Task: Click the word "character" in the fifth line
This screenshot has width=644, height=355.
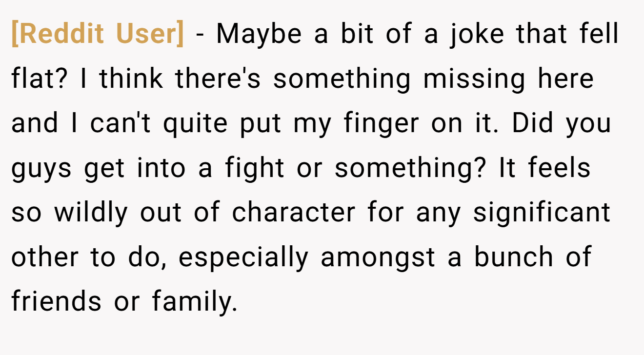Action: pos(294,213)
